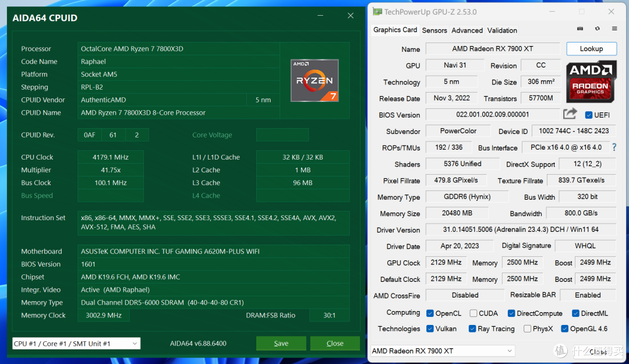Expand the Vulkan technology checkbox row
This screenshot has width=629, height=364.
[x=431, y=328]
